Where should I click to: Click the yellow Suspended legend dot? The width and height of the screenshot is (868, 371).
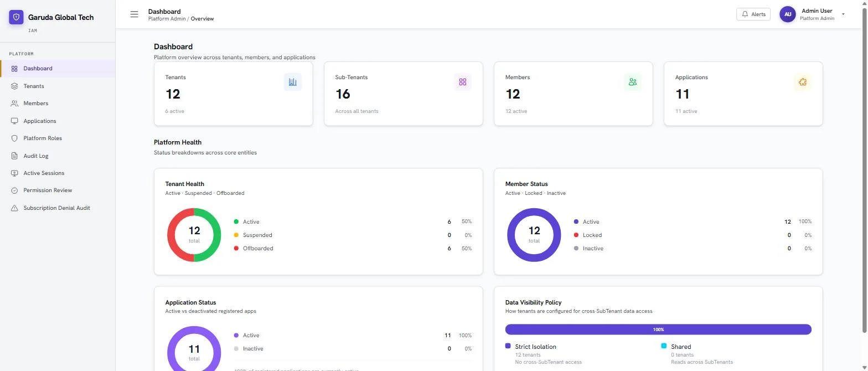[236, 235]
